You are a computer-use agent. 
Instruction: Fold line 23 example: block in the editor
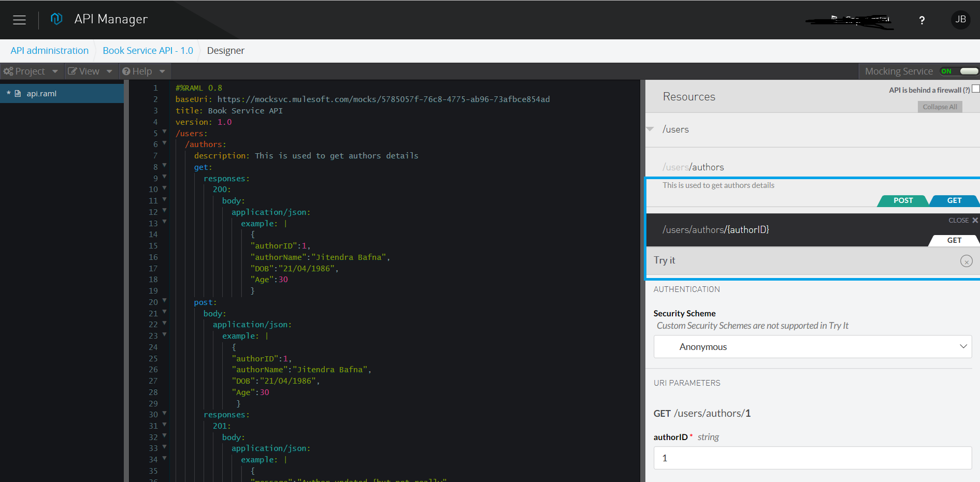point(164,334)
